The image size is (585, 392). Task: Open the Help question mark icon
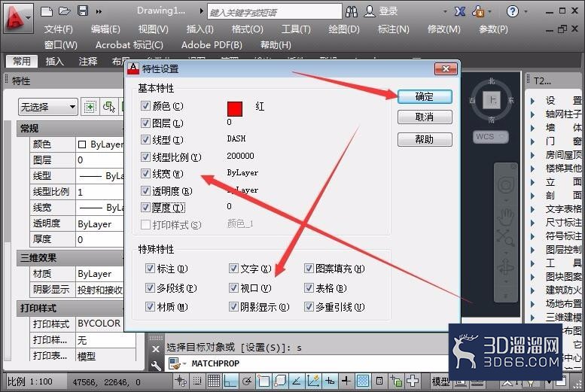[512, 11]
